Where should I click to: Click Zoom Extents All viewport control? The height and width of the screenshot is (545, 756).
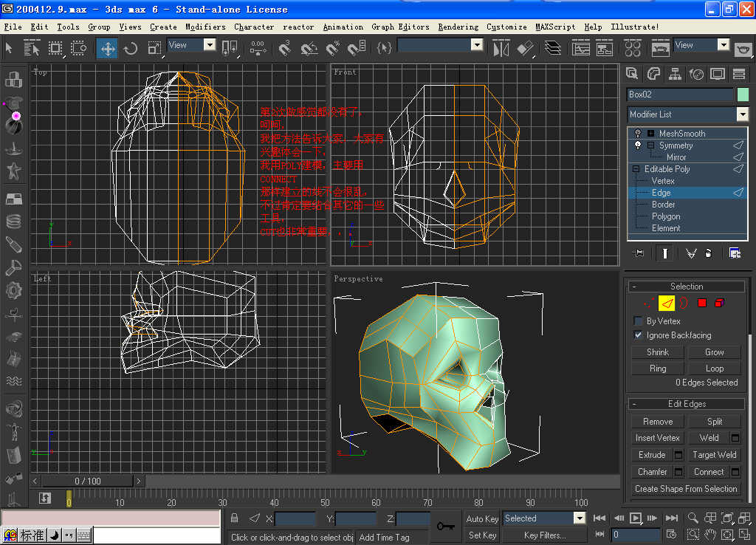[744, 518]
